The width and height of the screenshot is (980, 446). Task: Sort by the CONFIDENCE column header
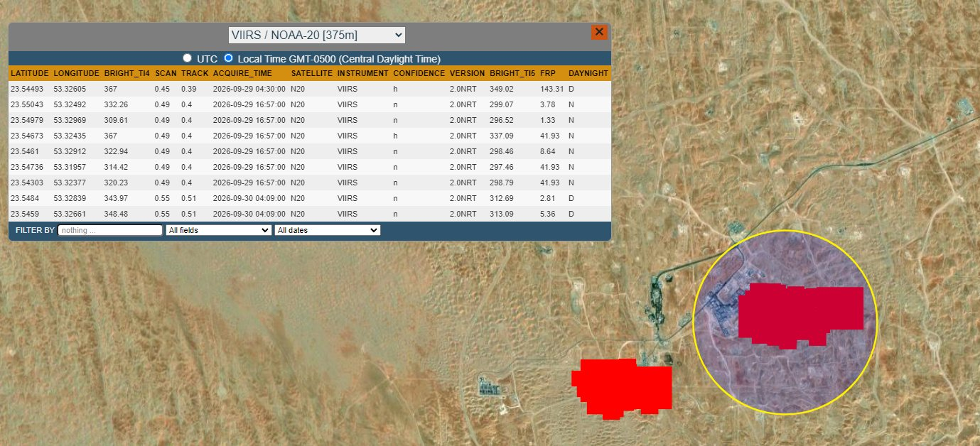tap(419, 73)
